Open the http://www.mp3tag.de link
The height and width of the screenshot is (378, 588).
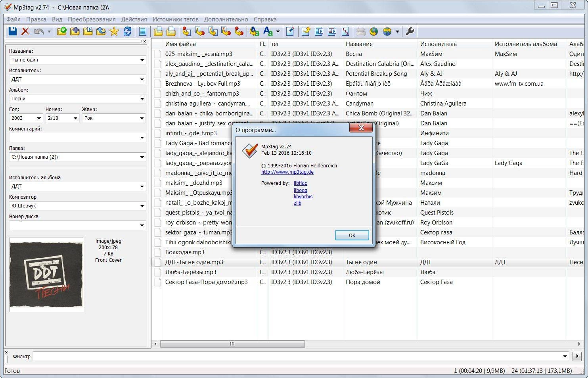click(287, 172)
